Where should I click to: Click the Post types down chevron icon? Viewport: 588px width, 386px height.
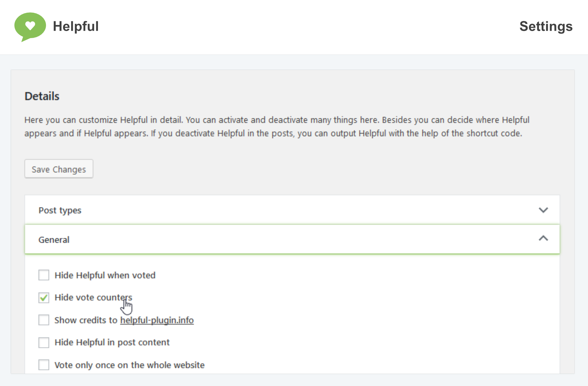pyautogui.click(x=543, y=210)
